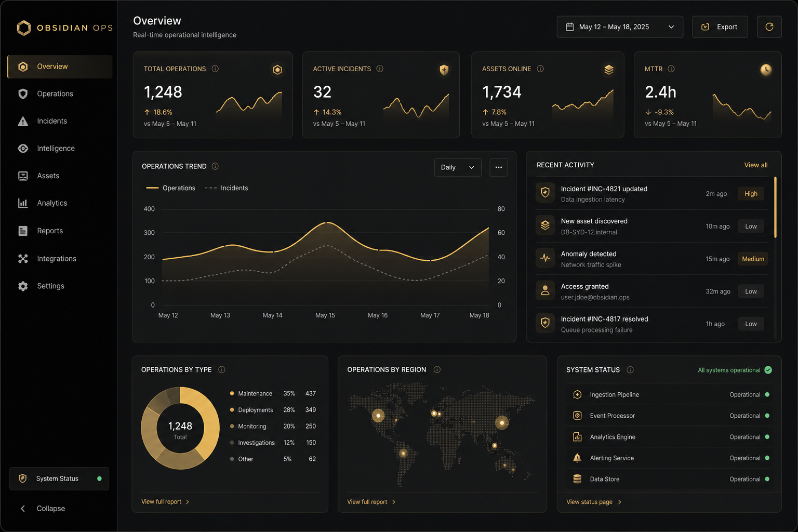Viewport: 798px width, 532px height.
Task: Click the 18.6% change value
Action: pos(163,112)
